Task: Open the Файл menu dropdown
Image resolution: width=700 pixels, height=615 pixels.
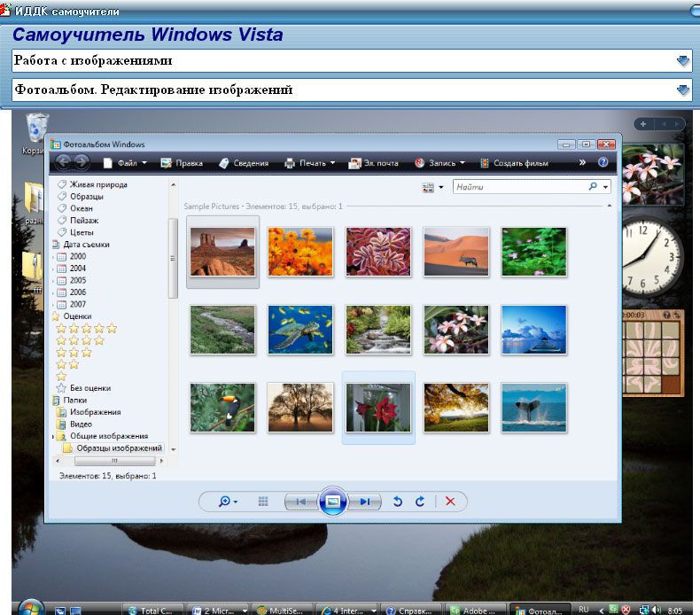Action: point(125,163)
